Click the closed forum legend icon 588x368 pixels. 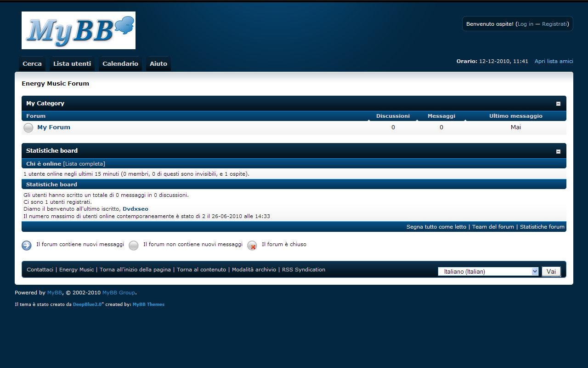pyautogui.click(x=252, y=245)
